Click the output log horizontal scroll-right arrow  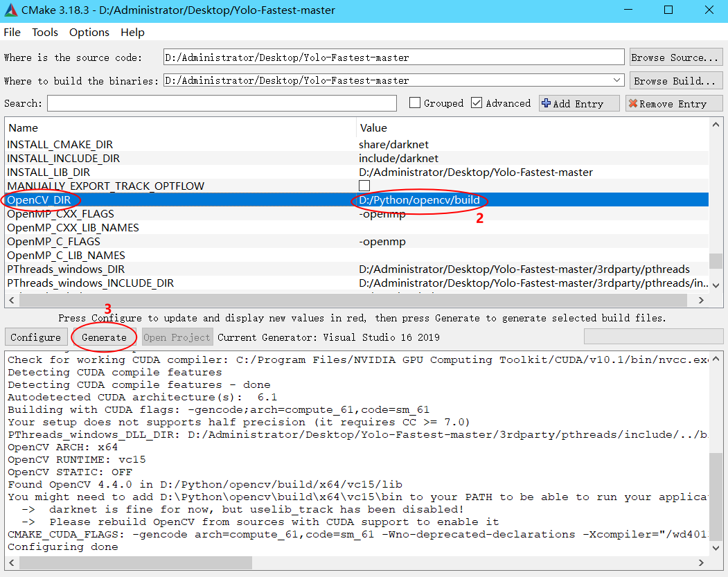tap(701, 563)
